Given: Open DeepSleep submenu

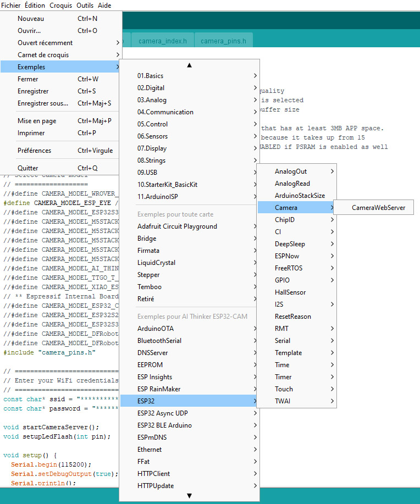Looking at the screenshot, I should (296, 244).
